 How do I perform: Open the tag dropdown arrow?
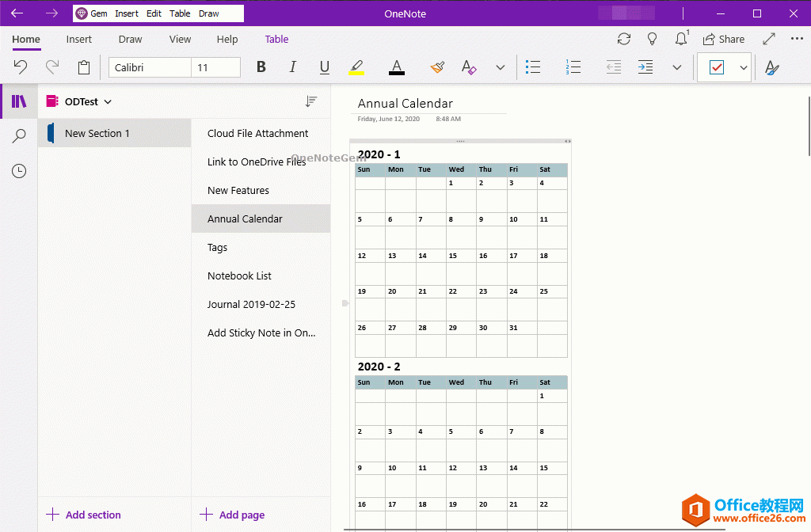tap(743, 68)
